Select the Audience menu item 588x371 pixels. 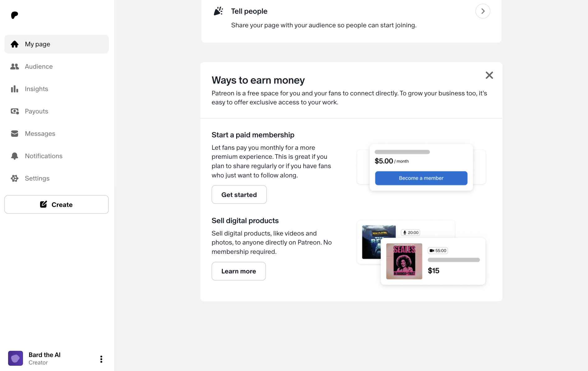pyautogui.click(x=57, y=66)
